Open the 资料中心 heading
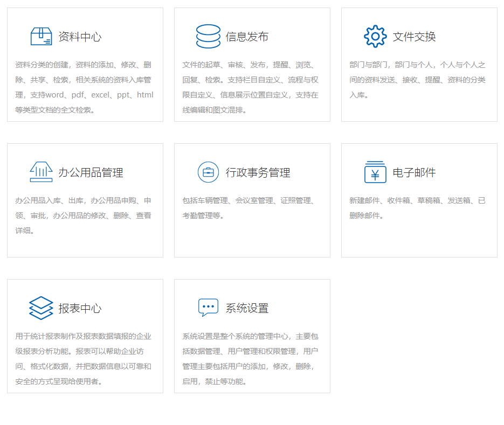The width and height of the screenshot is (504, 425). [80, 37]
